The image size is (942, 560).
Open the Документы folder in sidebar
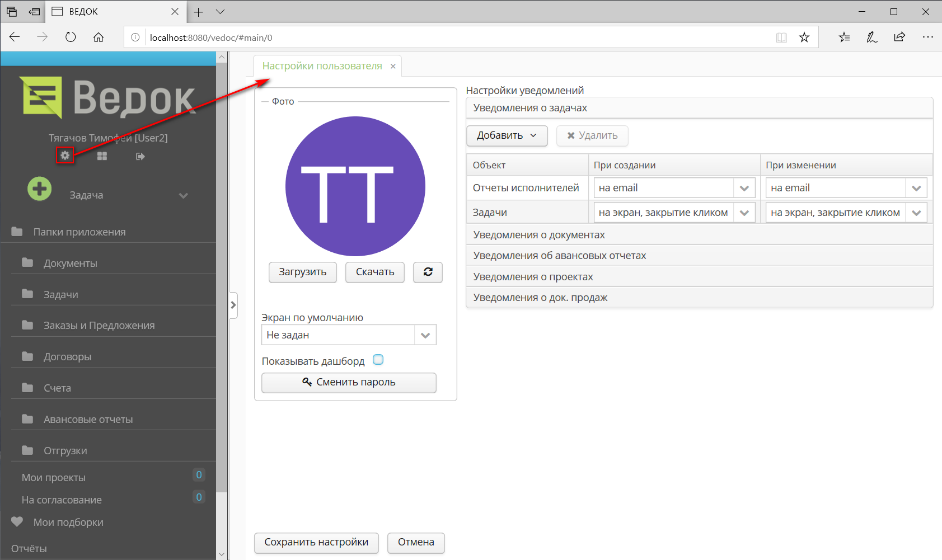(71, 263)
